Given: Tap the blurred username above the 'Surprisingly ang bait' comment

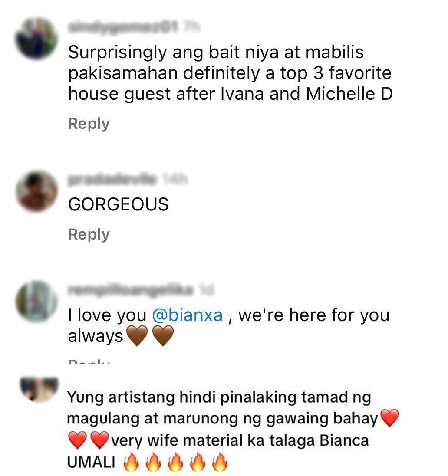Looking at the screenshot, I should click(122, 27).
